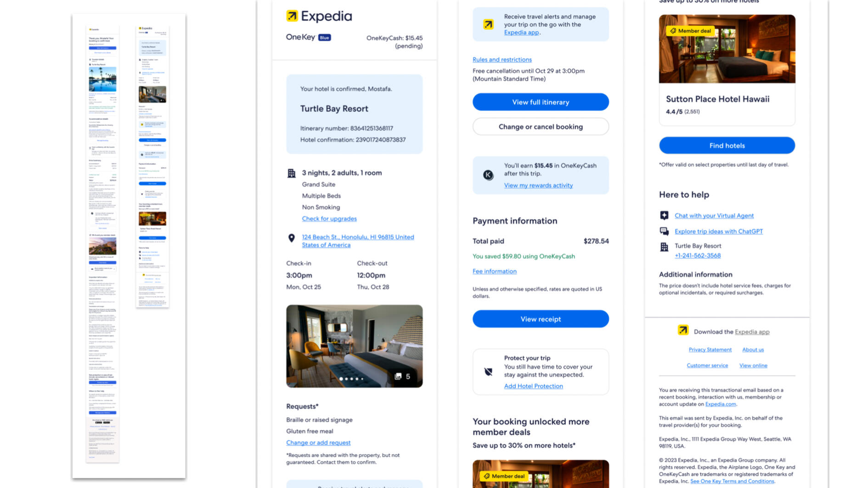Image resolution: width=868 pixels, height=488 pixels.
Task: Click the Expedia icon beside Download the app
Action: click(683, 330)
